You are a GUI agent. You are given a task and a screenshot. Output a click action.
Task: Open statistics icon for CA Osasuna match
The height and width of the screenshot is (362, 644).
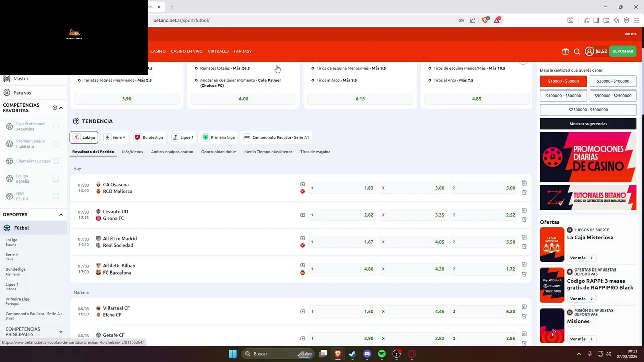pyautogui.click(x=524, y=183)
